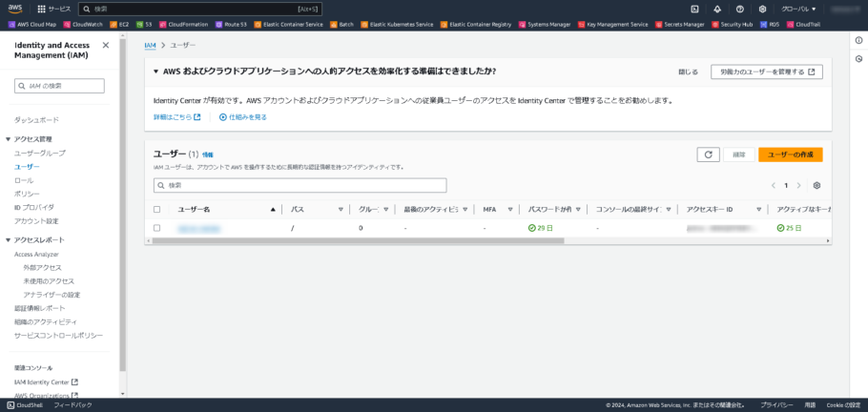Viewport: 868px width, 412px height.
Task: Open history clock icon on right edge
Action: tap(858, 59)
